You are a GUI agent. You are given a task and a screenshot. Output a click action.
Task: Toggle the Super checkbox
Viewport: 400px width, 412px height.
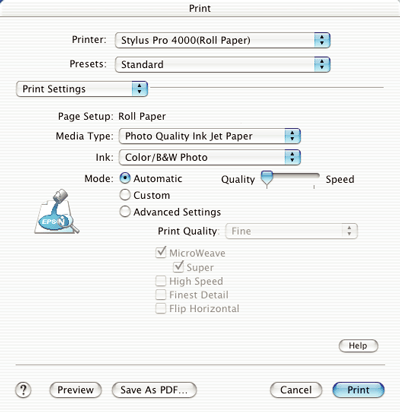[x=178, y=267]
